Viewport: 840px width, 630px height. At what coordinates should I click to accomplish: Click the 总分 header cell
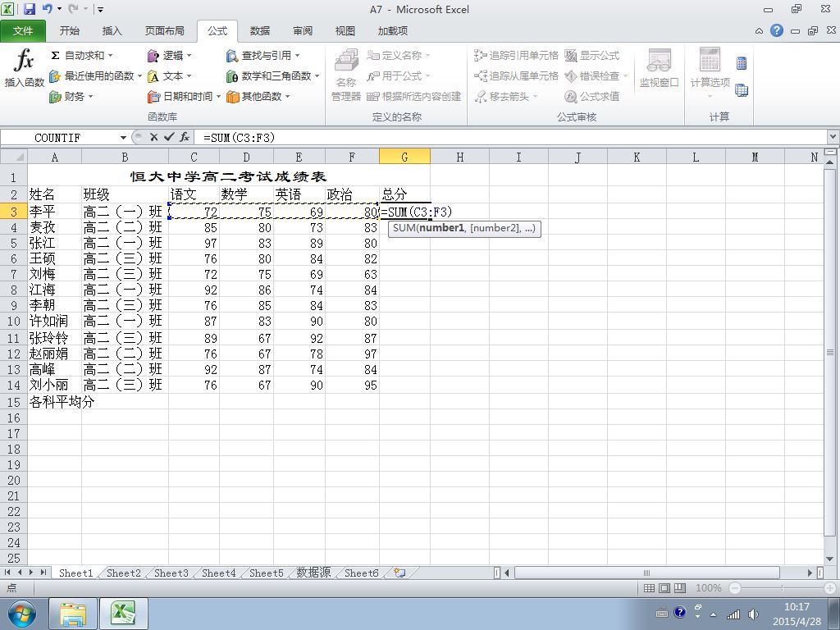point(404,194)
